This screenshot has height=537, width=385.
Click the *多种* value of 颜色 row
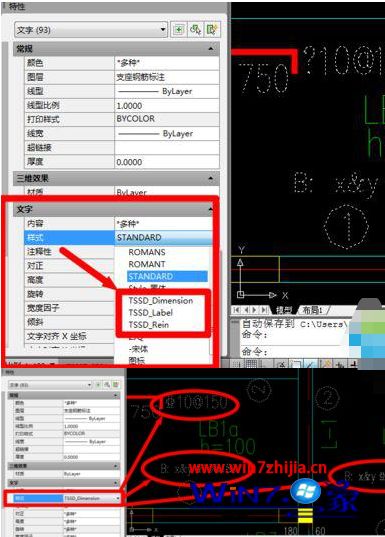pos(167,63)
